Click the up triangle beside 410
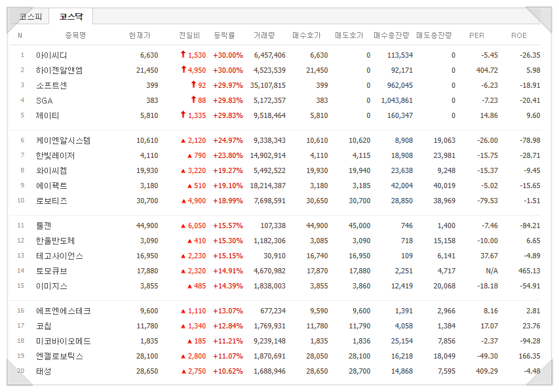The image size is (559, 392). pyautogui.click(x=189, y=241)
